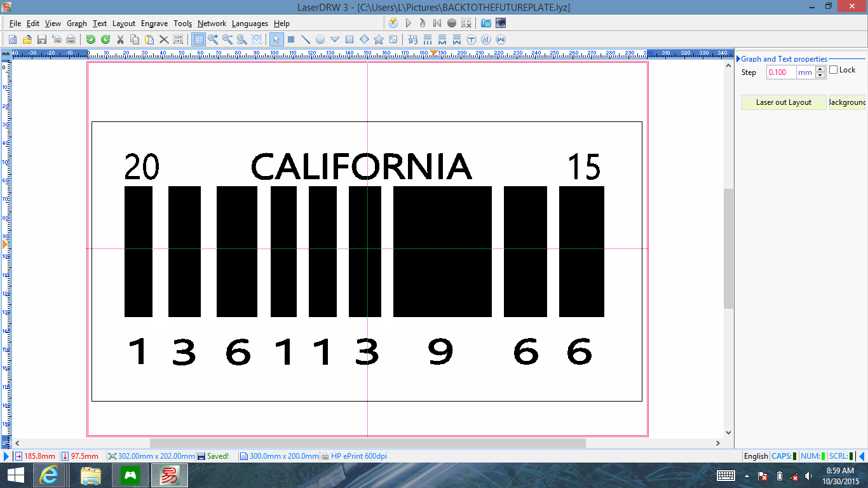Click the skip-to-start icon
Screen dimensions: 868x488
pyautogui.click(x=437, y=23)
